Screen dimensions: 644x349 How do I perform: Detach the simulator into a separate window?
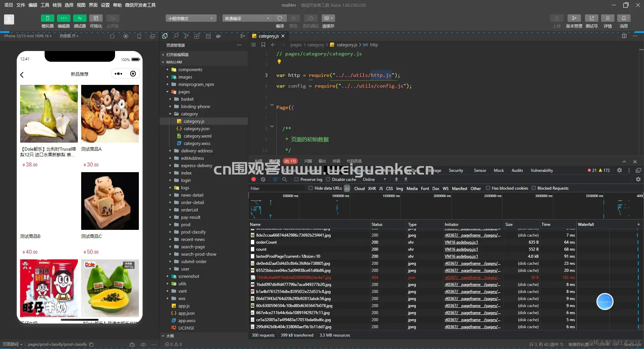click(153, 36)
